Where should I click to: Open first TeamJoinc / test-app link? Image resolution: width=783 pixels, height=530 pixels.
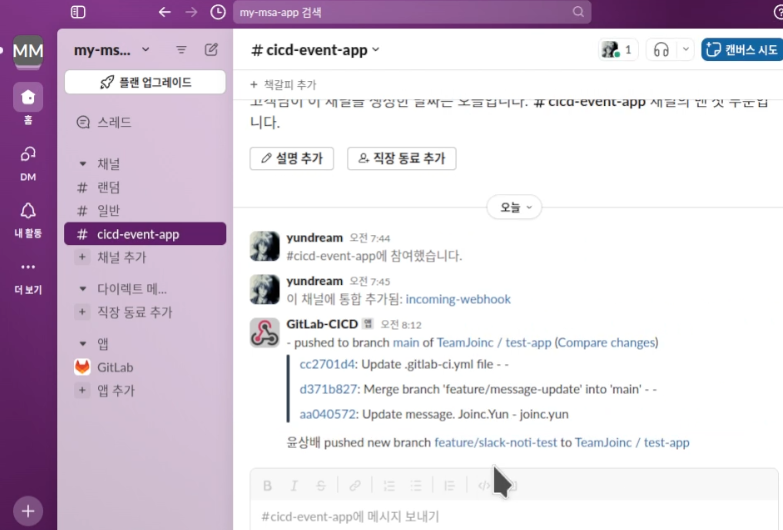pyautogui.click(x=494, y=343)
